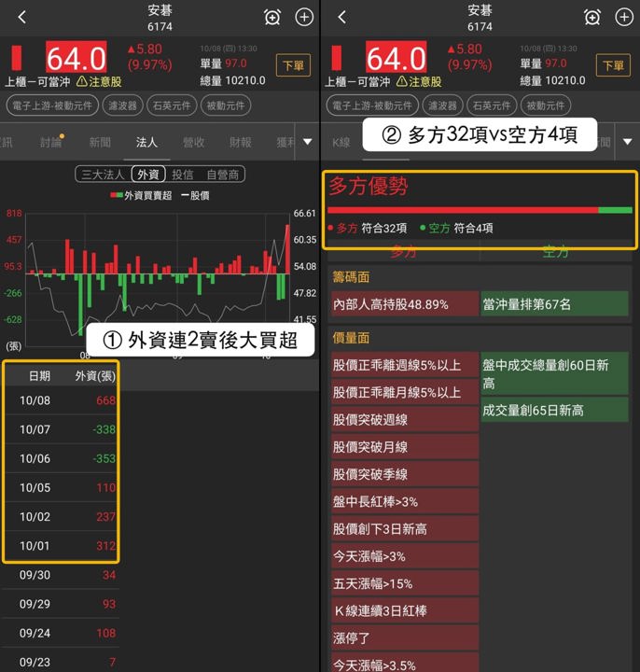Select the 10/02 row with 237
640x672 pixels.
pos(61,517)
